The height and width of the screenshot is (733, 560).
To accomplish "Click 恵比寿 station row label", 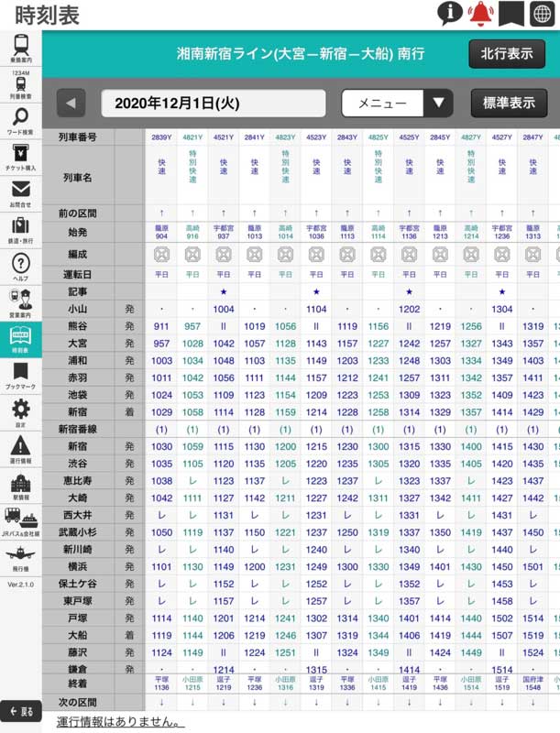I will click(x=78, y=481).
